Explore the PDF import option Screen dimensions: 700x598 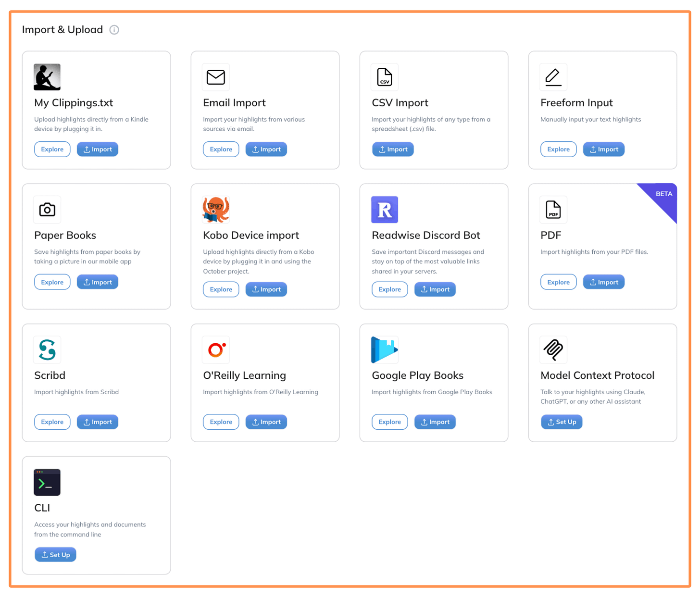click(x=559, y=282)
